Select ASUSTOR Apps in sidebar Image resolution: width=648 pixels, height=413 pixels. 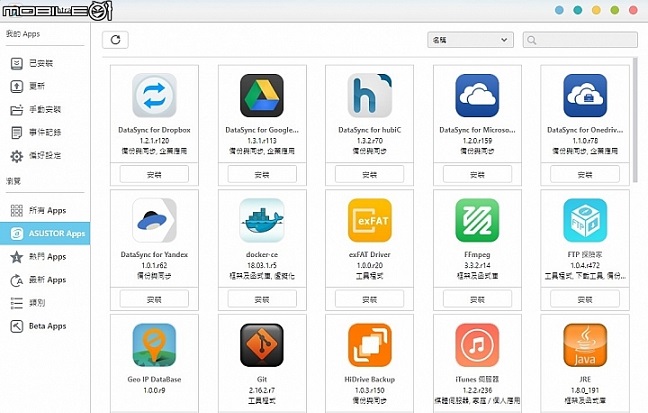(x=45, y=234)
